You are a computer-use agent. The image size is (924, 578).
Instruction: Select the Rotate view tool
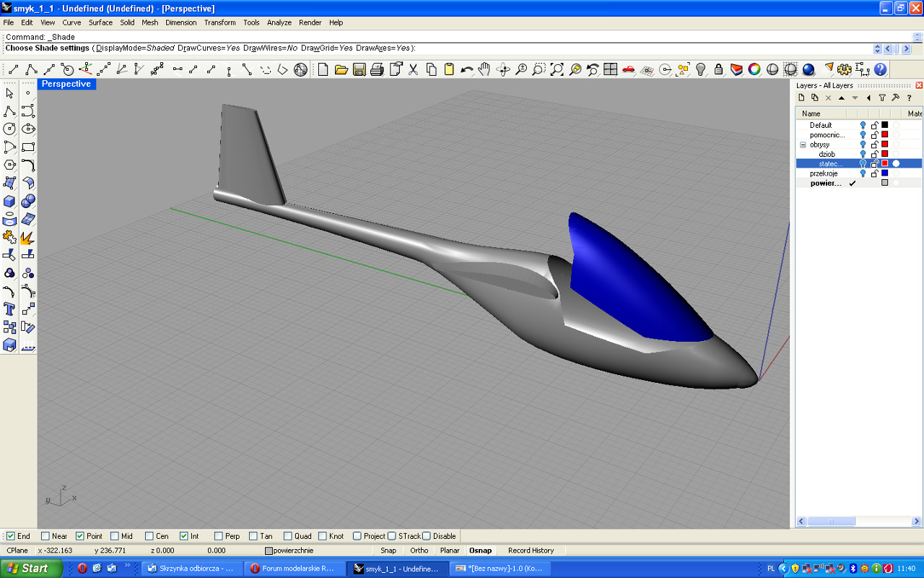[502, 69]
